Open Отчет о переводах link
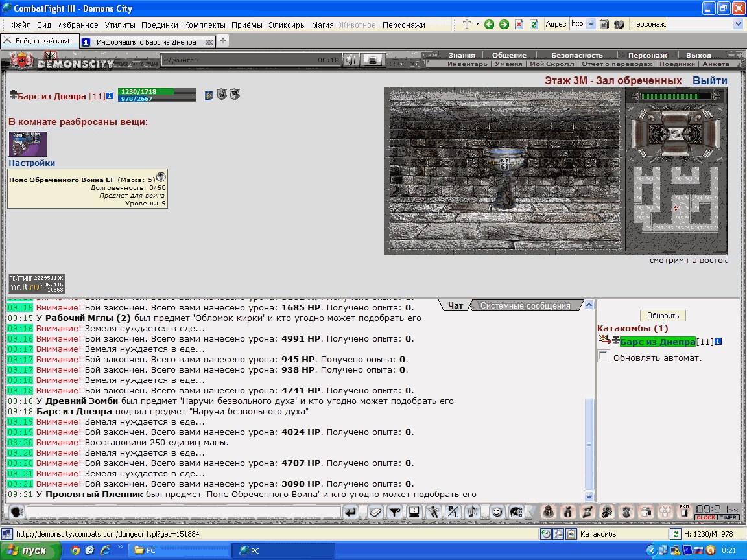The image size is (747, 560). coord(617,64)
